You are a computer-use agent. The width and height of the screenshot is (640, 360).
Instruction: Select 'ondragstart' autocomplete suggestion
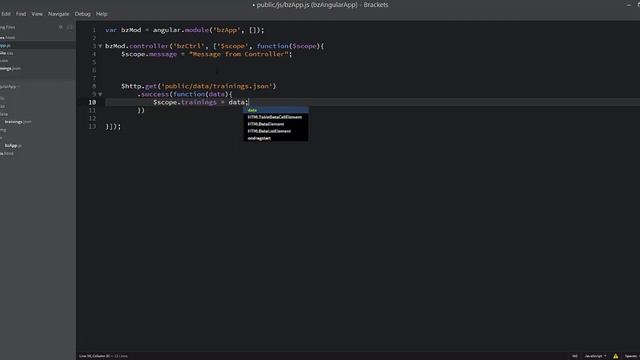276,138
